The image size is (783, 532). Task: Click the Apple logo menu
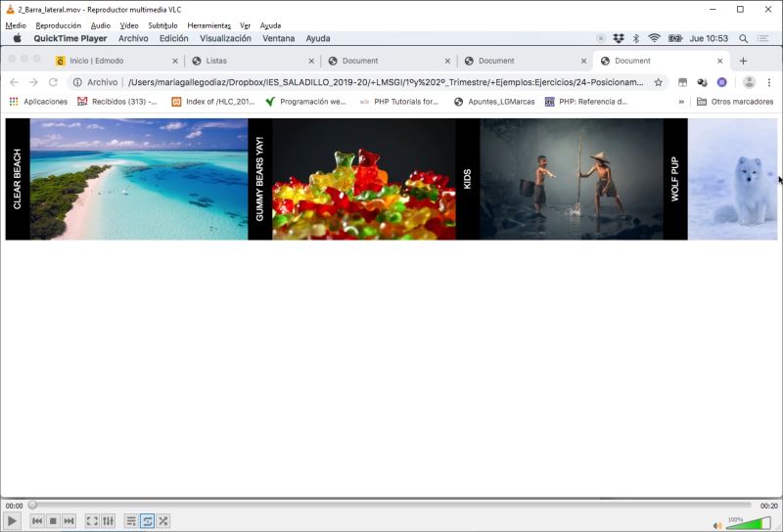click(x=18, y=38)
